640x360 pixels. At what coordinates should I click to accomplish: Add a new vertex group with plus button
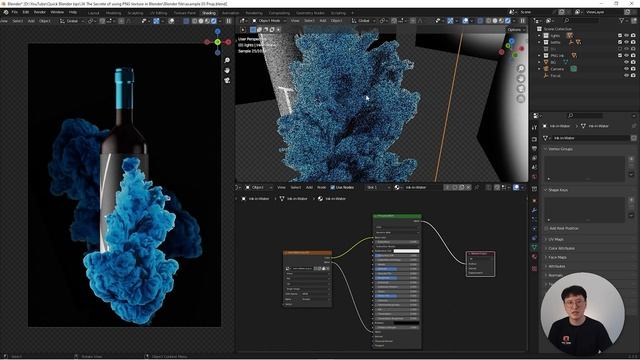631,158
